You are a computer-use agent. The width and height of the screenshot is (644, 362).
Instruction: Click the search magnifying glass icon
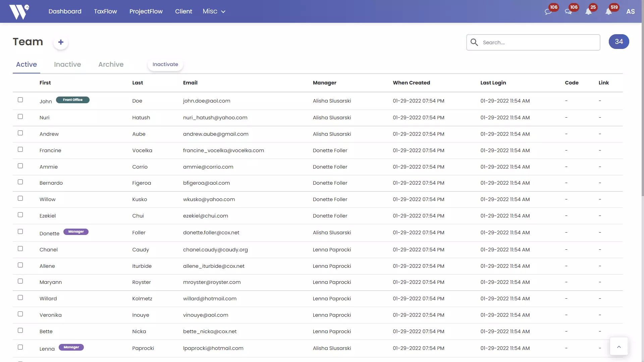pyautogui.click(x=474, y=42)
